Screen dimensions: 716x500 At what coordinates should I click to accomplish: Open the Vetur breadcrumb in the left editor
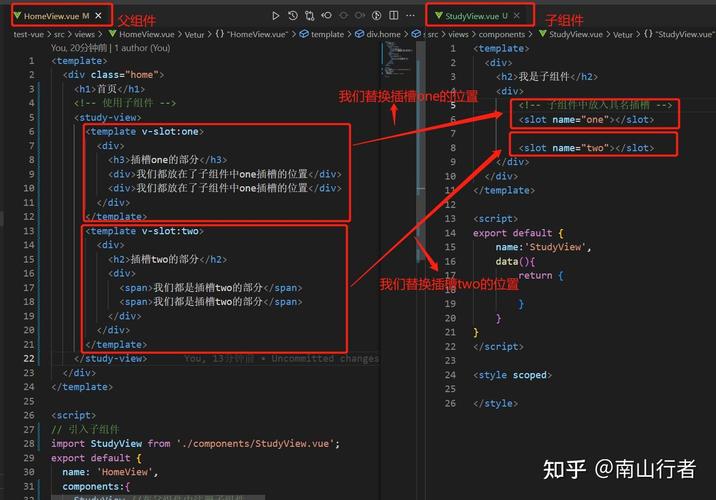pos(194,34)
